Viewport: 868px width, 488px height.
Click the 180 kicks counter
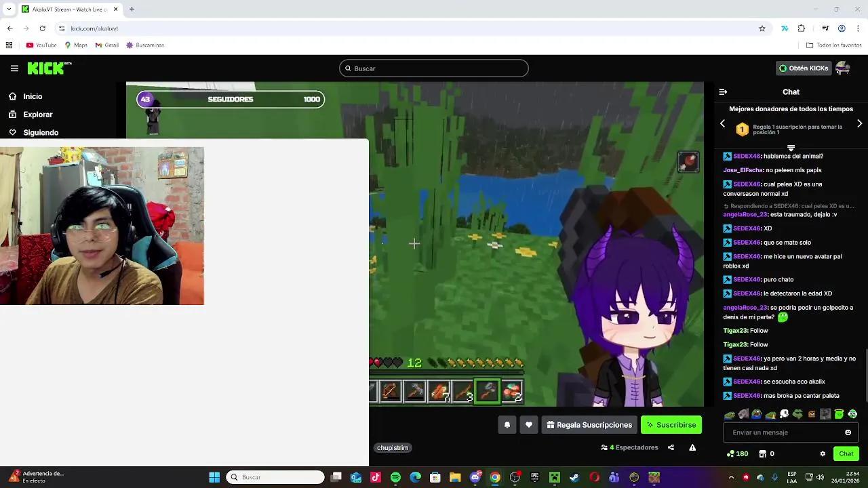[x=737, y=453]
